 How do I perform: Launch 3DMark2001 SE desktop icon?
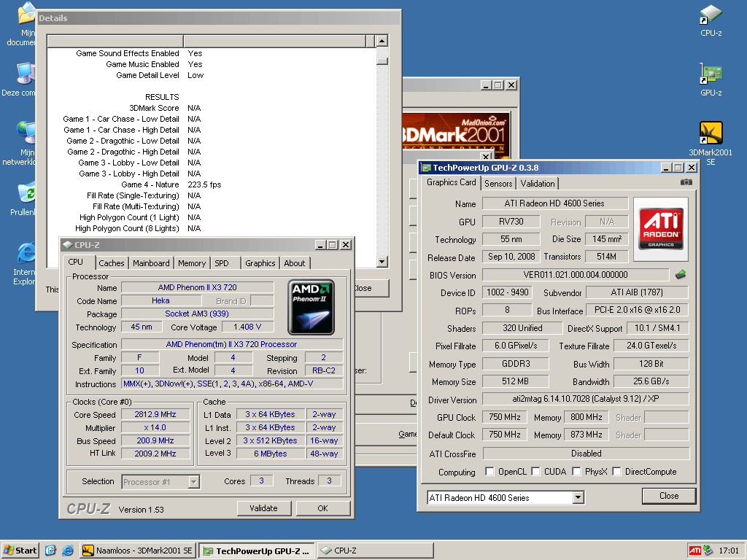[x=711, y=133]
